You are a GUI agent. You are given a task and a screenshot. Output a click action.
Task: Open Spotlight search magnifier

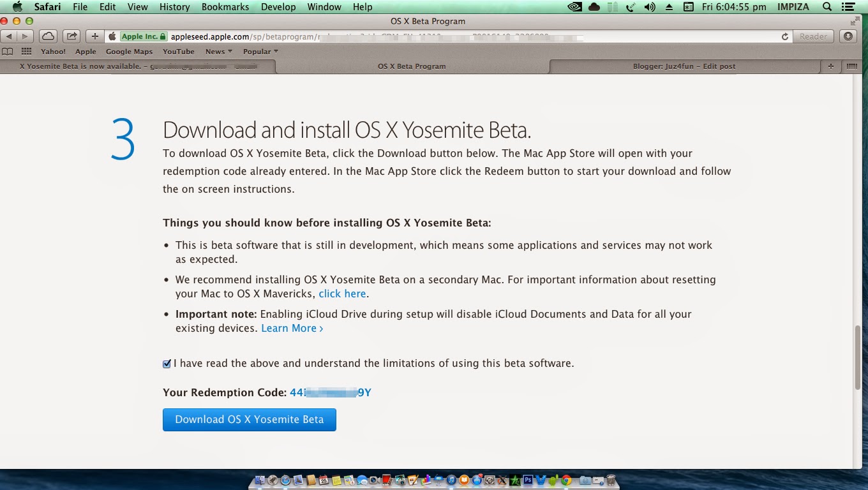[x=827, y=7]
